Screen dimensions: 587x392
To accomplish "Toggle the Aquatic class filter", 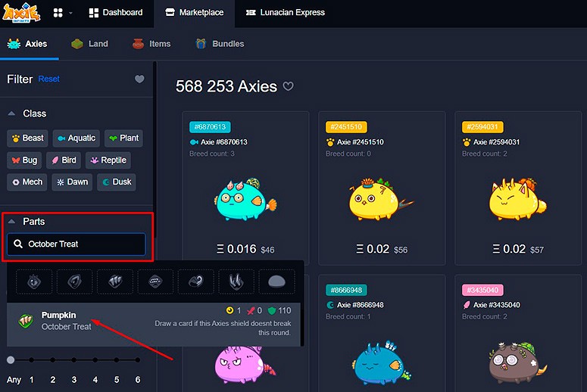I will click(x=76, y=138).
